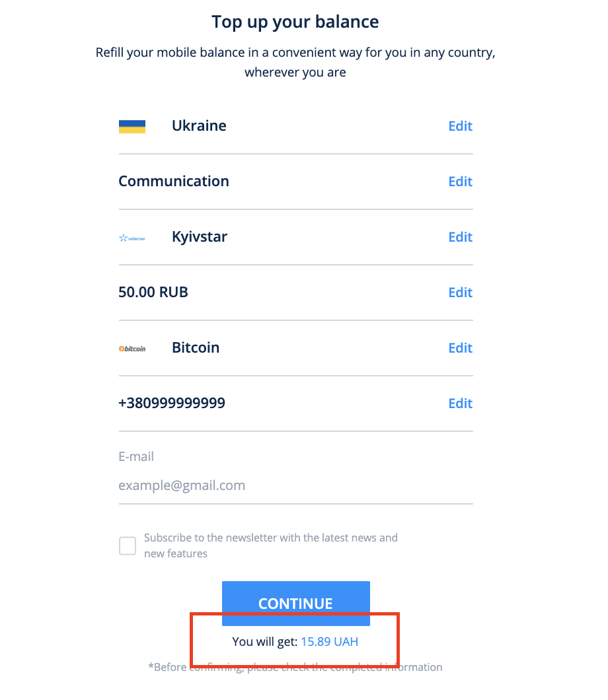Click the Kyivstar operator logo

(132, 237)
